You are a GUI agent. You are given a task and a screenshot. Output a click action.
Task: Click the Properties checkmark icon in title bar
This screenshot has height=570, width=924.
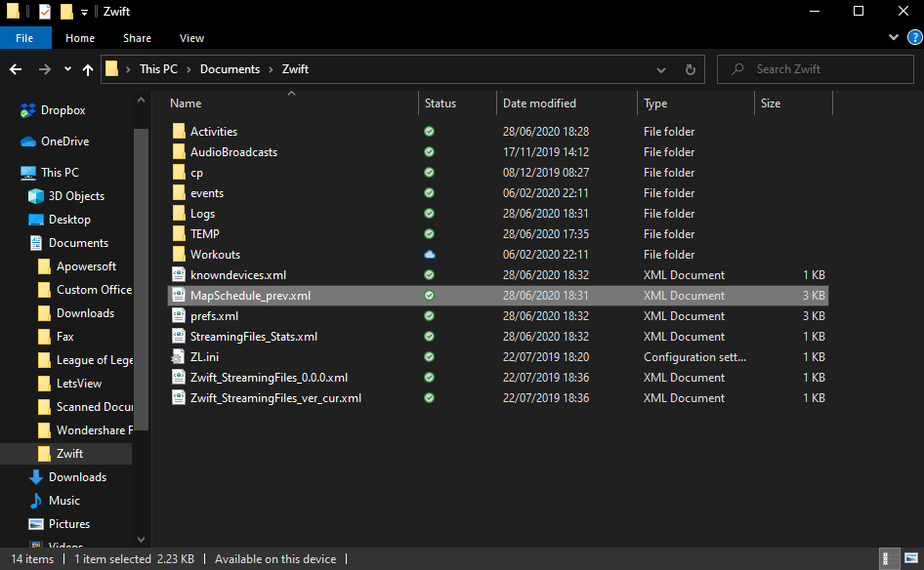pos(45,11)
